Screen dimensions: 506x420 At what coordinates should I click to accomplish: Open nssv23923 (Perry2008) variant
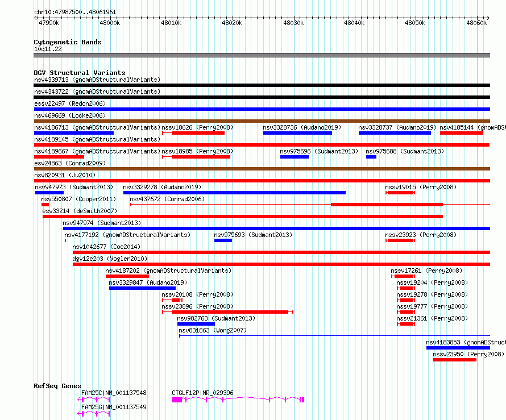(421, 235)
